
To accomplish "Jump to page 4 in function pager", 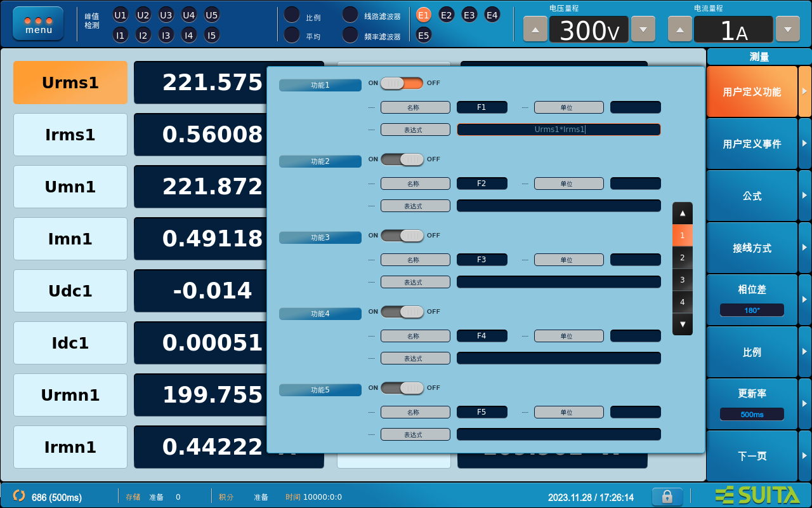I will 683,302.
